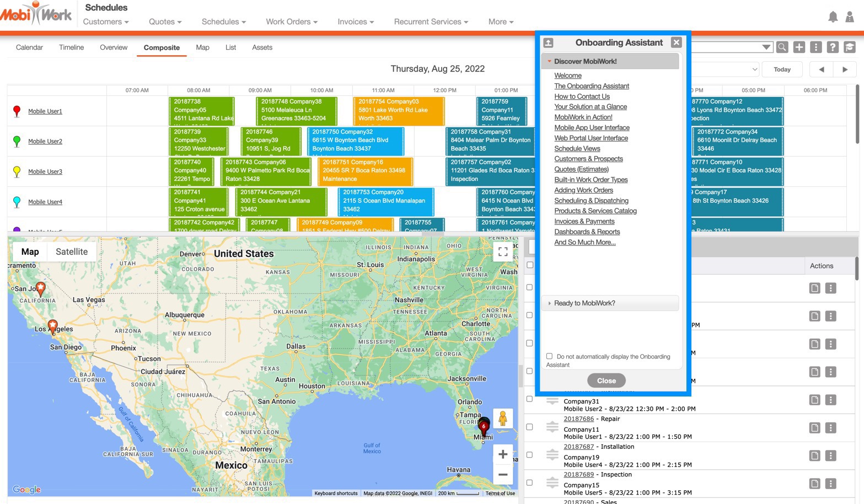Select the Street View pegman icon
Viewport: 864px width, 504px height.
tap(503, 419)
